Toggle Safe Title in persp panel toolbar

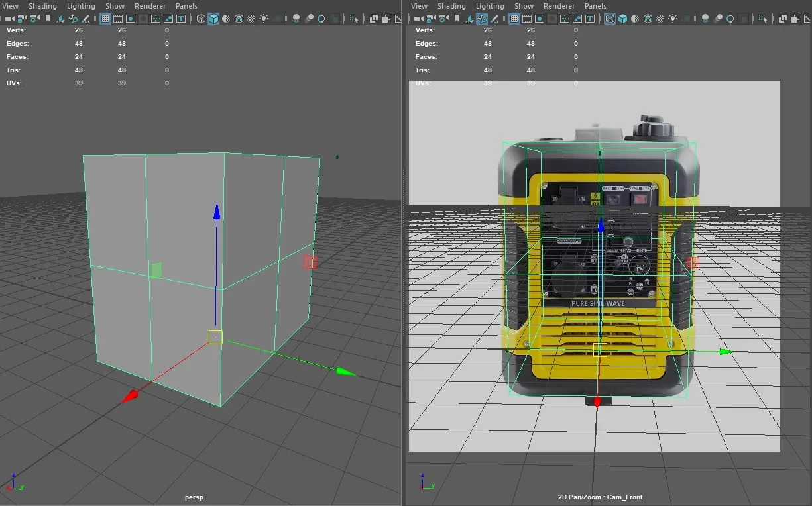pyautogui.click(x=180, y=19)
